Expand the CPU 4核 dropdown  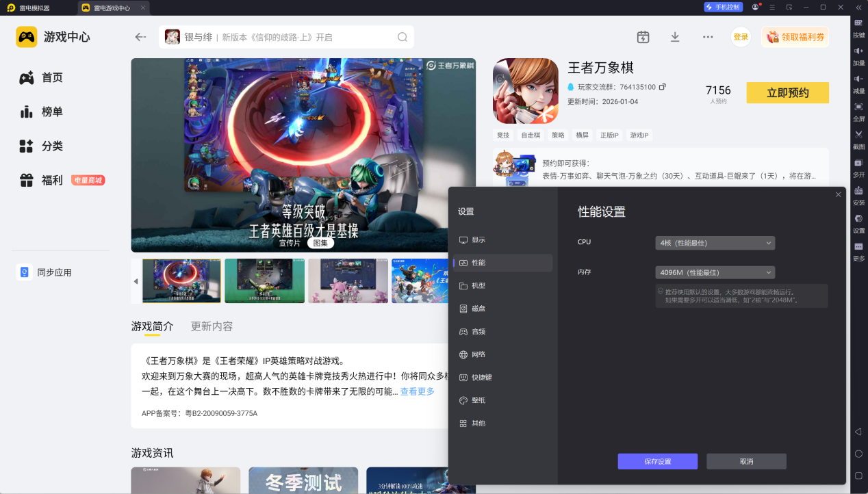point(715,243)
